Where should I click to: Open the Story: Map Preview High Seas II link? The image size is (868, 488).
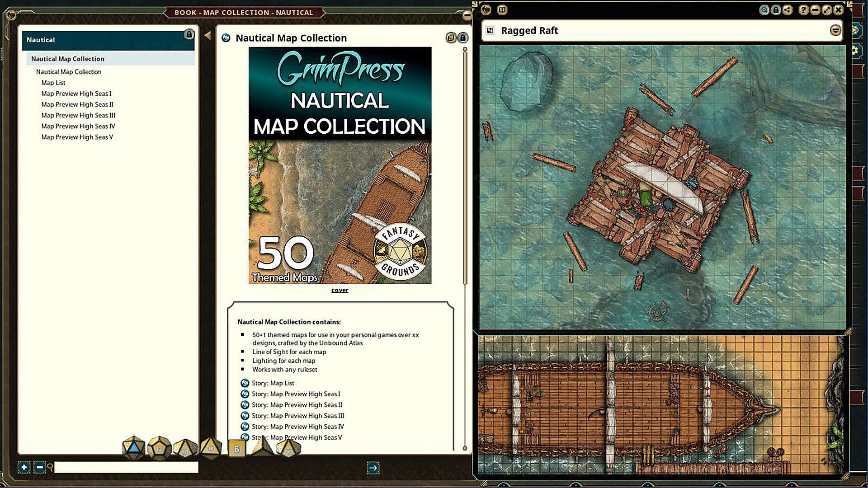(x=297, y=405)
